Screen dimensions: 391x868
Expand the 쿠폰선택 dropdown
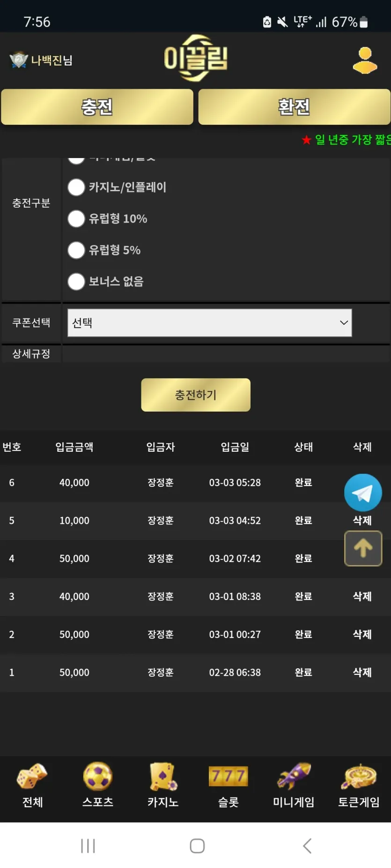tap(210, 323)
